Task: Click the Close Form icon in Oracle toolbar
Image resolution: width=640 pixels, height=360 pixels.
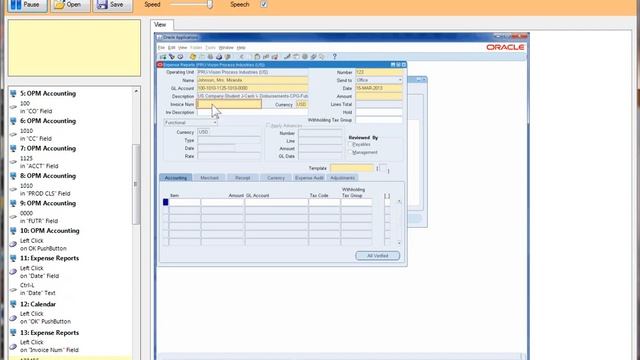Action: (227, 57)
